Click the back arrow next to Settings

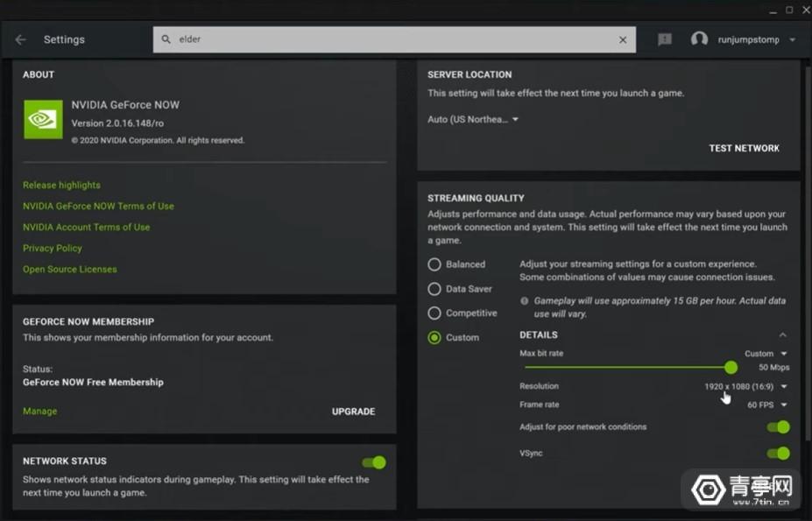click(x=19, y=39)
